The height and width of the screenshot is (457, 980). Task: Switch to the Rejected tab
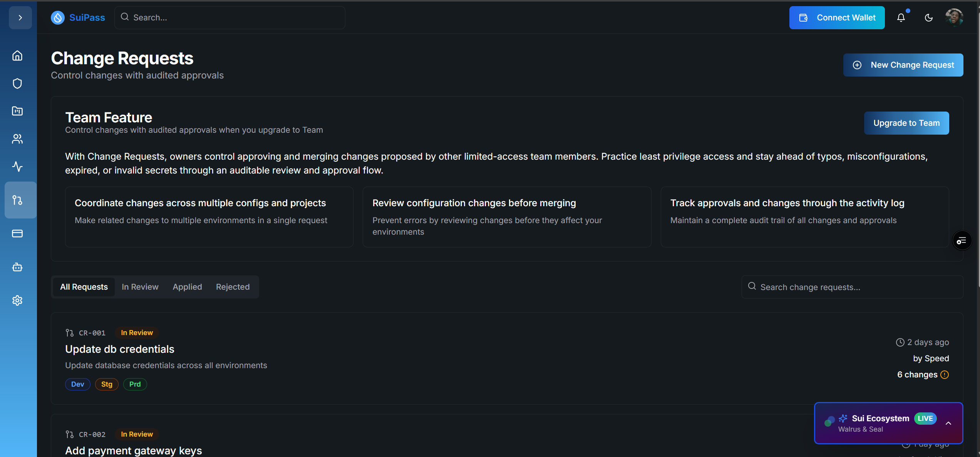(x=233, y=287)
